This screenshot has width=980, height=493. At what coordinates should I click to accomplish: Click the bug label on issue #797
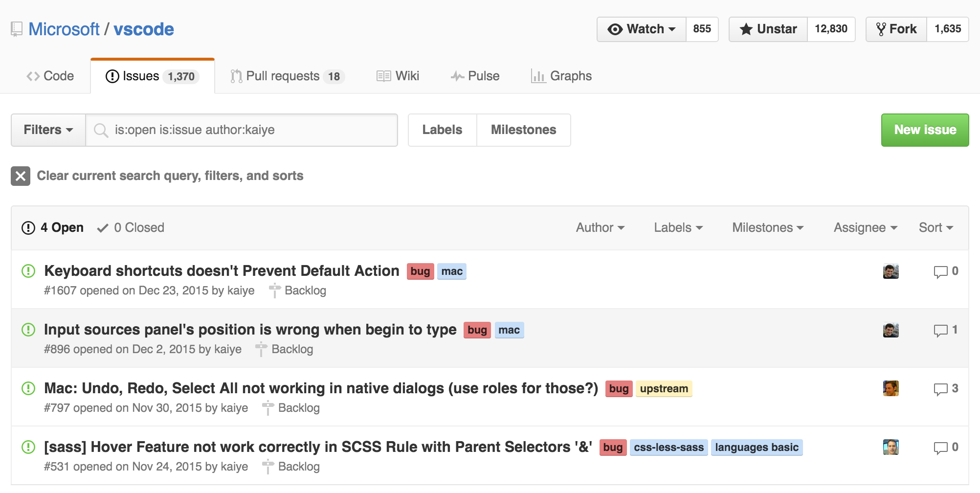[x=619, y=389]
